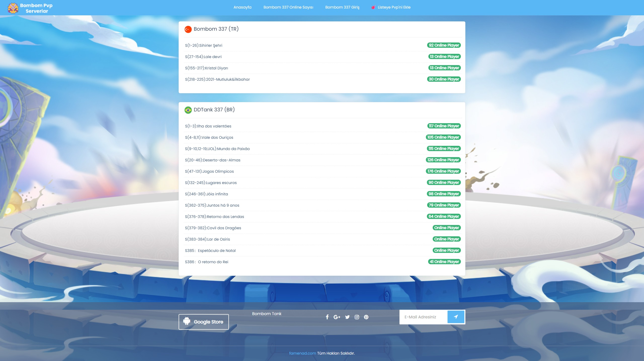
Task: Click the paper plane send button
Action: pyautogui.click(x=456, y=317)
